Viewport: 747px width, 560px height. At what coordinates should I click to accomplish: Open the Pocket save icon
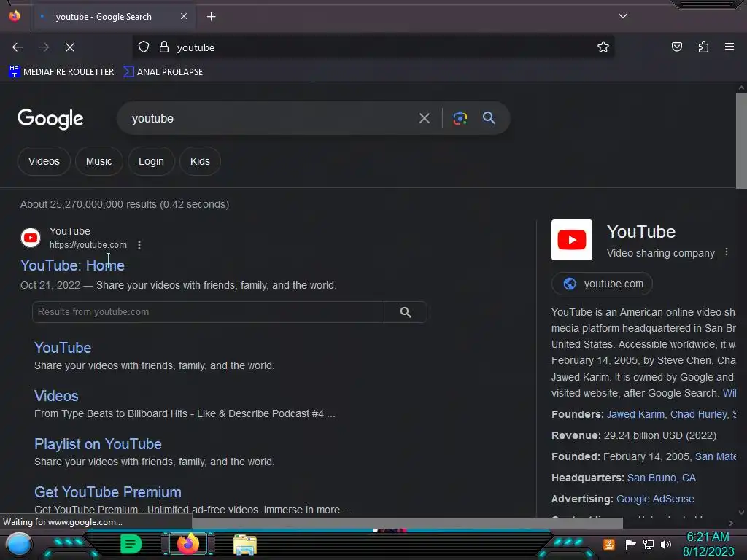[x=677, y=47]
